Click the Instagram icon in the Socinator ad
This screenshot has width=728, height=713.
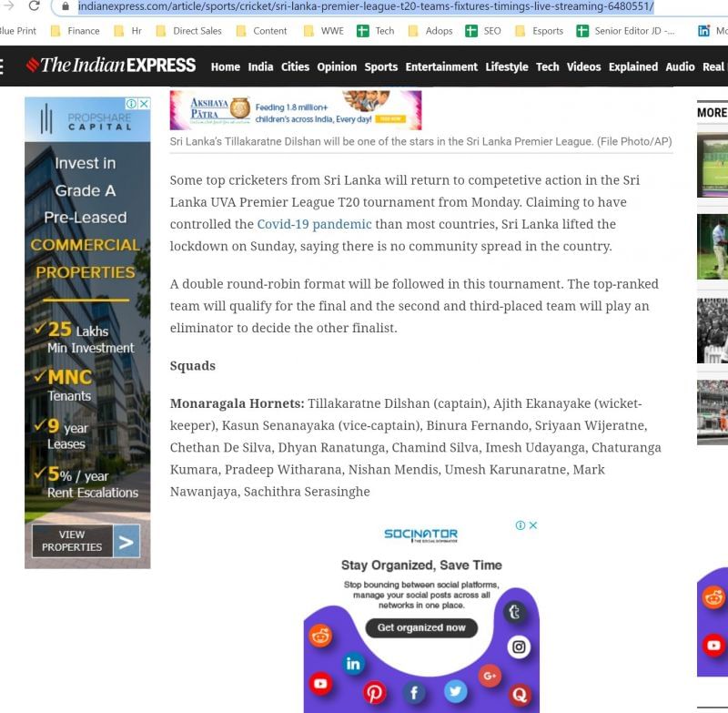tap(519, 647)
